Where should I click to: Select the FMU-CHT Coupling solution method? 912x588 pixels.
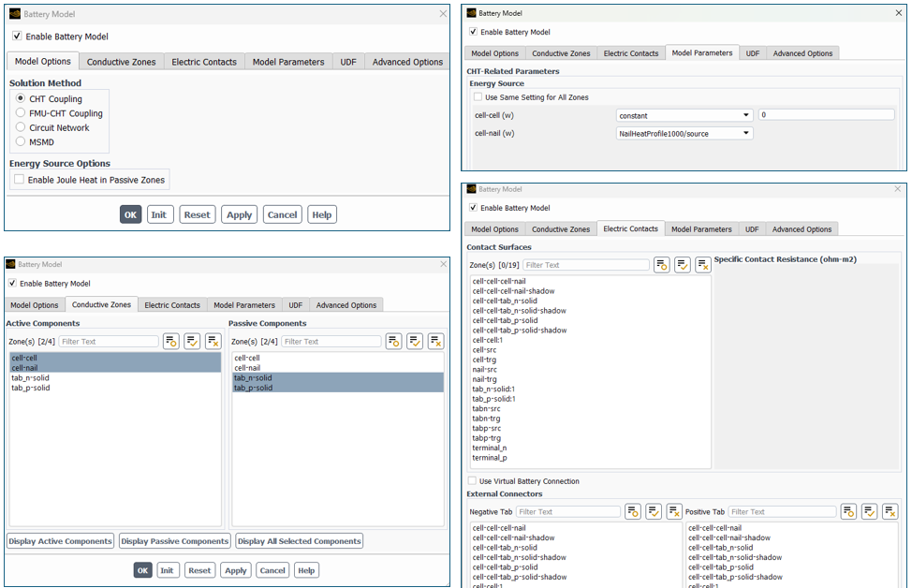click(x=21, y=113)
